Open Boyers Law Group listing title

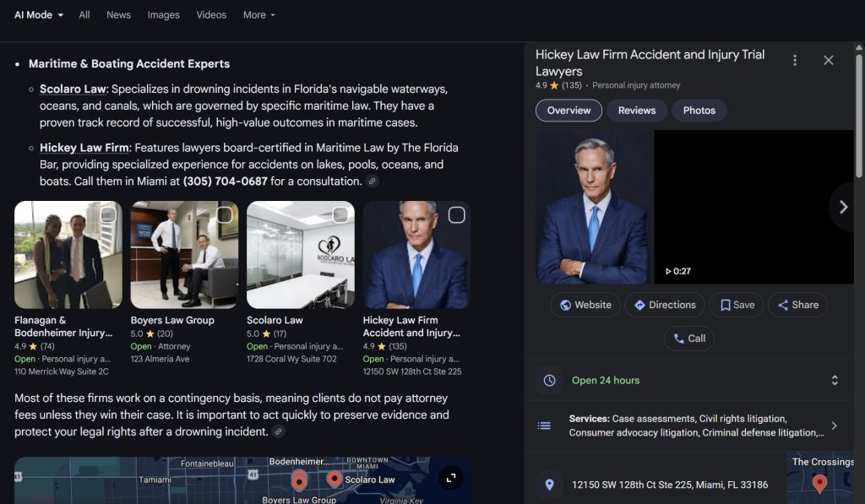coord(172,320)
